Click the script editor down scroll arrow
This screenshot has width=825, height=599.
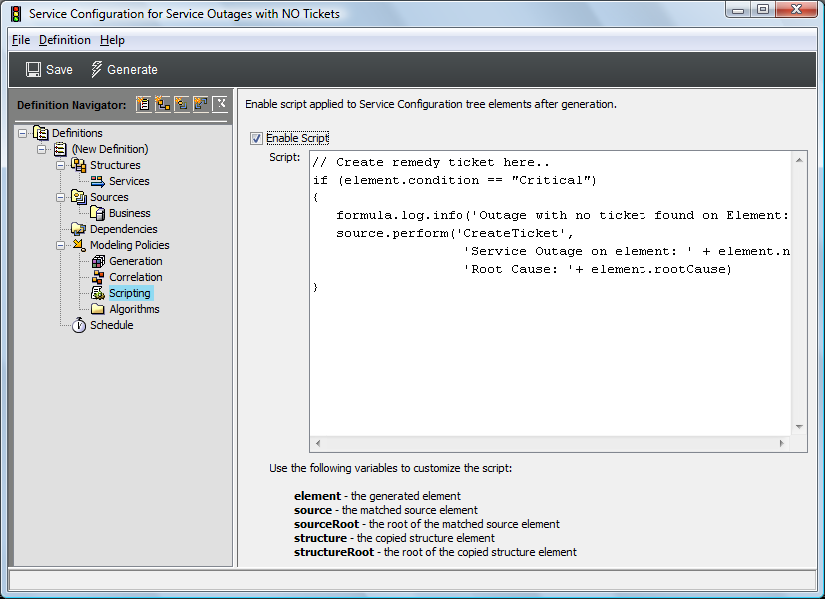pyautogui.click(x=799, y=427)
